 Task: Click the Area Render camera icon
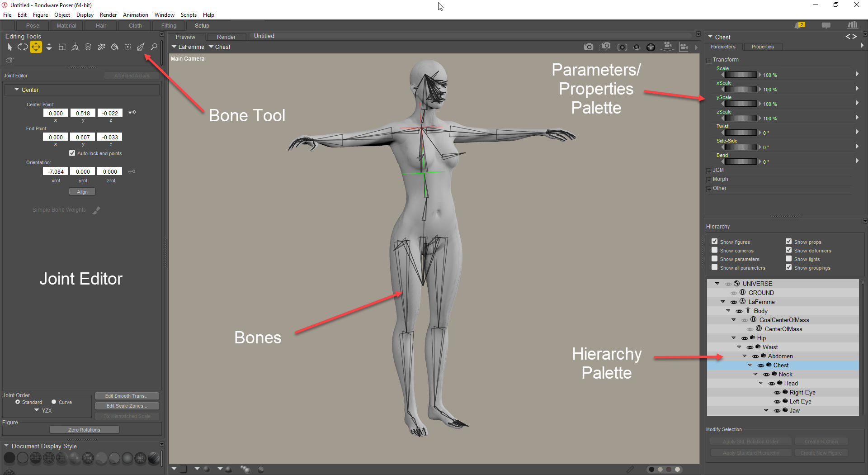[x=605, y=47]
